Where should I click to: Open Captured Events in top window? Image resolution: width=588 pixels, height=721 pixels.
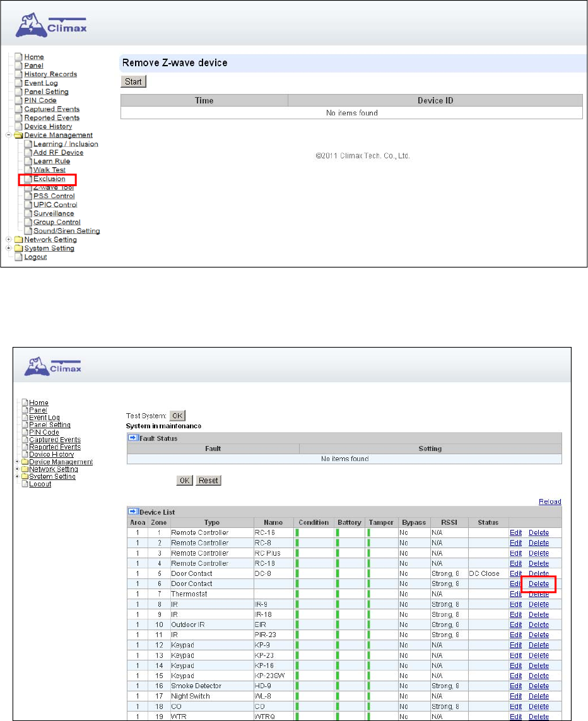tap(52, 109)
